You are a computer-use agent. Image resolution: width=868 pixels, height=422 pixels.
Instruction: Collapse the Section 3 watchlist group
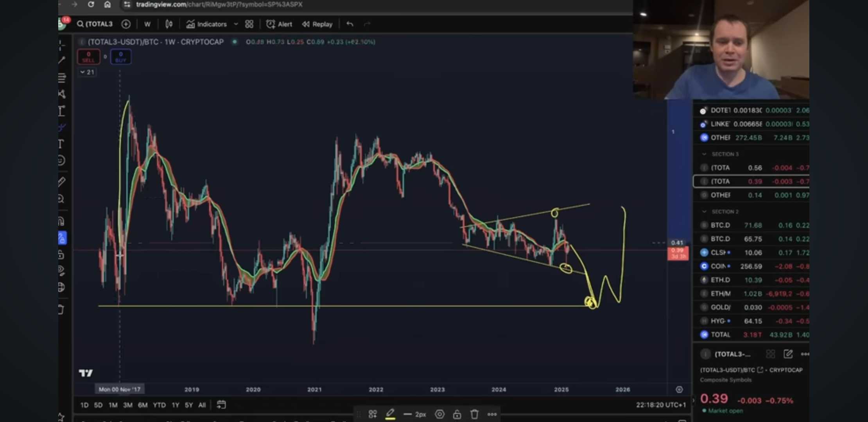coord(704,154)
